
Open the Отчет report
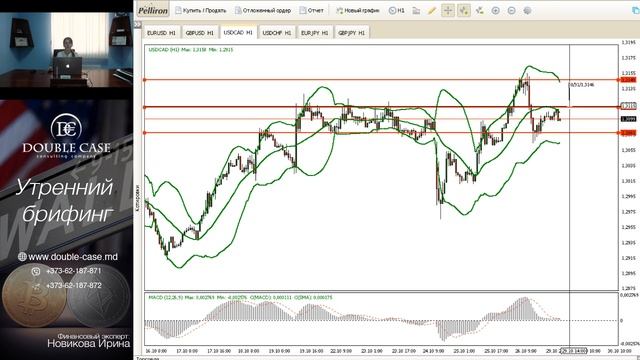pos(311,11)
